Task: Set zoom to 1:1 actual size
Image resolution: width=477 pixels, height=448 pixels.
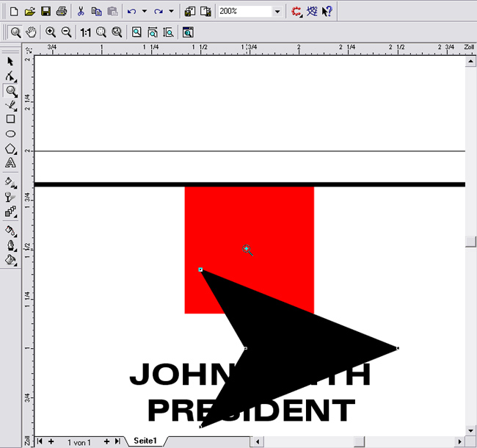Action: pyautogui.click(x=85, y=32)
